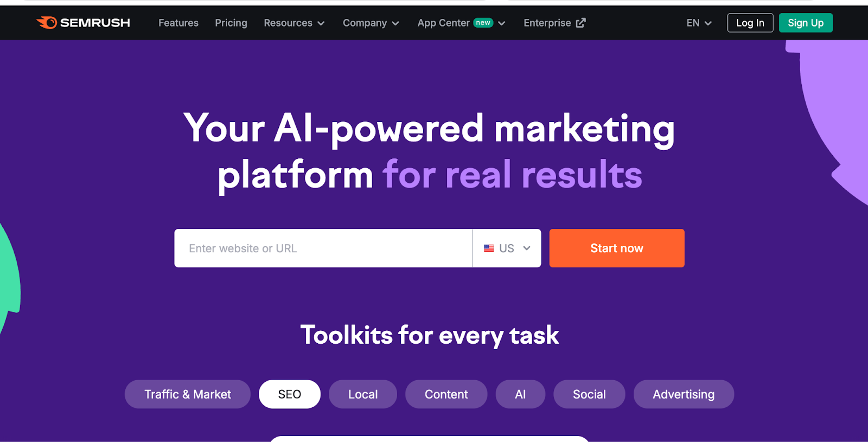The width and height of the screenshot is (868, 442).
Task: Select the Advertising toolkit
Action: pos(684,394)
